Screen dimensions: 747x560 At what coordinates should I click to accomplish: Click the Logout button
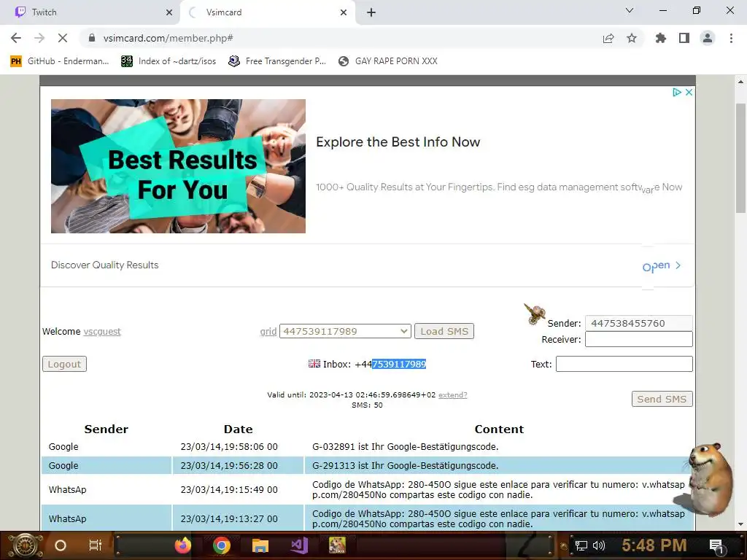[x=64, y=365]
